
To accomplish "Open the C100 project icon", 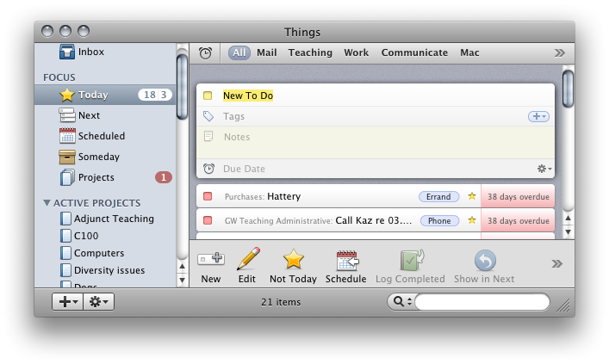I will coord(65,236).
